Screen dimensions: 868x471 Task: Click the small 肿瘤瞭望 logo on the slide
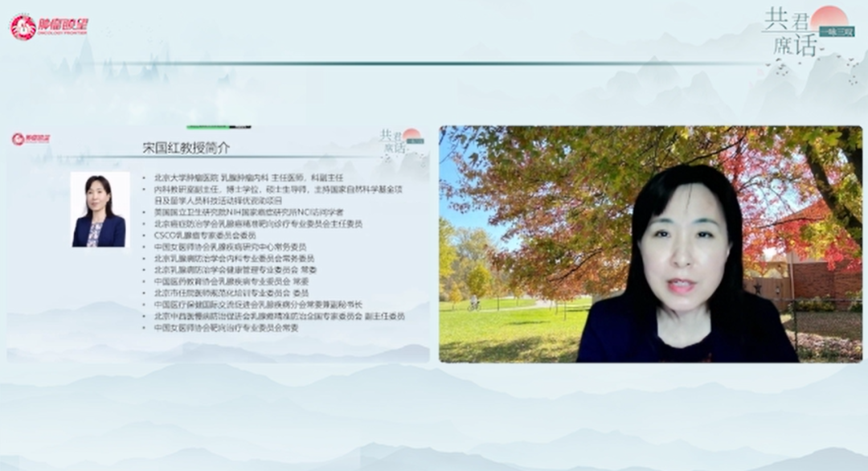(31, 139)
